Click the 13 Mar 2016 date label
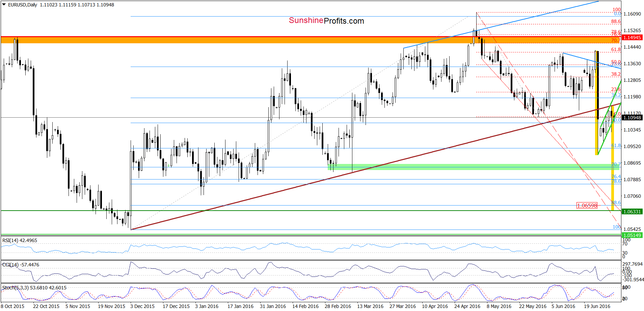 click(370, 306)
